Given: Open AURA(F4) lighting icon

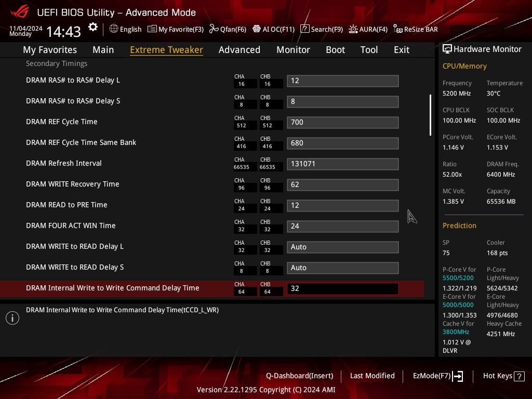Looking at the screenshot, I should (x=353, y=29).
